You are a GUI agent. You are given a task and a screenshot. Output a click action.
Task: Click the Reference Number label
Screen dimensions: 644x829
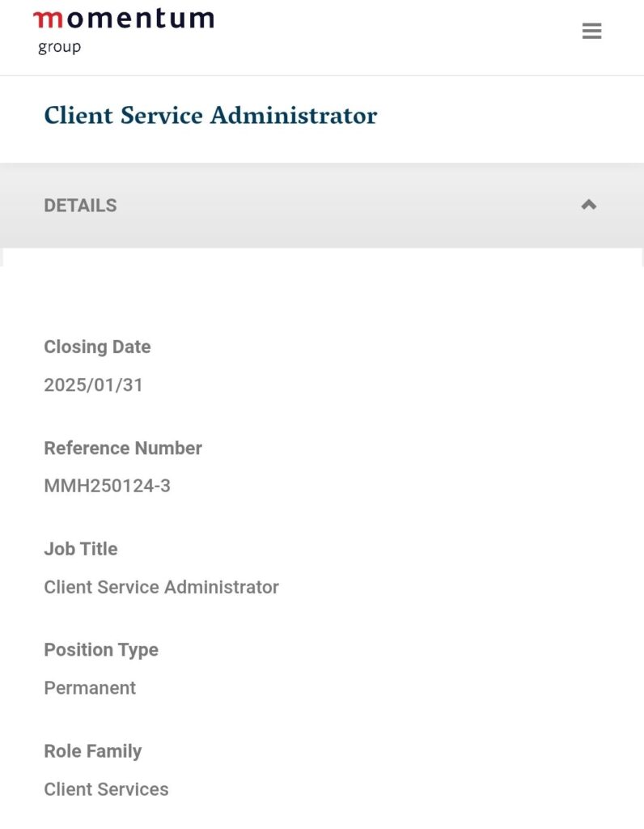[123, 448]
